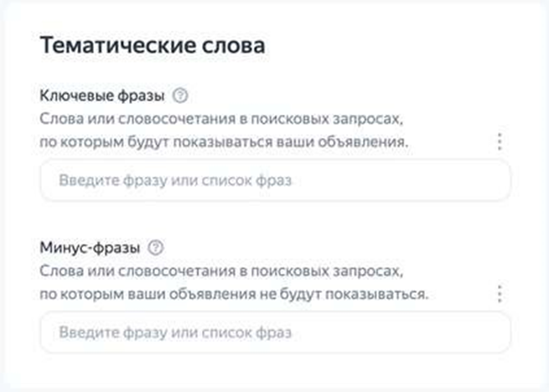Image resolution: width=549 pixels, height=392 pixels.
Task: Open help tooltip beside Минус-фразы
Action: click(155, 248)
